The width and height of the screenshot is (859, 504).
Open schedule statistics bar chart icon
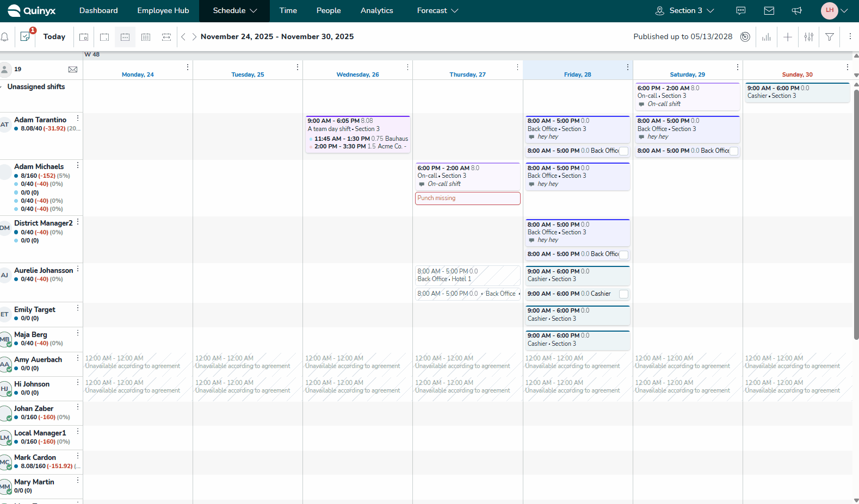coord(767,37)
